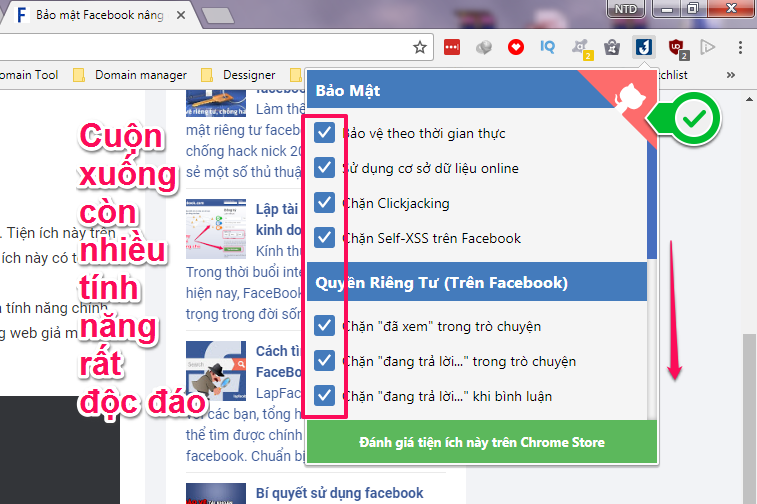The image size is (757, 504).
Task: Open the Domain Tool bookmark folder
Action: pyautogui.click(x=29, y=75)
